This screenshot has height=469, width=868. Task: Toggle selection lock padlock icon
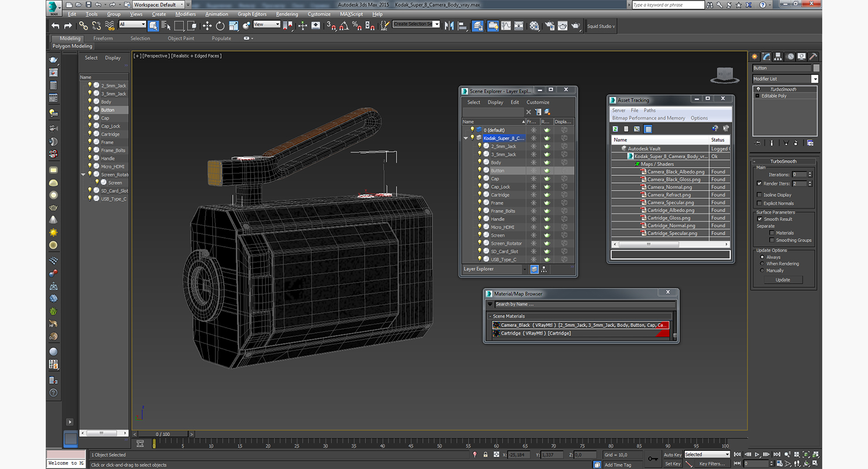[x=486, y=454]
